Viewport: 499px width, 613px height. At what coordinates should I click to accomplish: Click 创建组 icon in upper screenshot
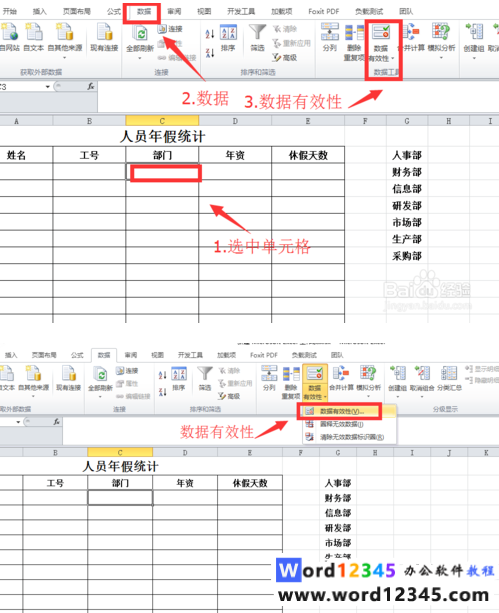tap(474, 32)
